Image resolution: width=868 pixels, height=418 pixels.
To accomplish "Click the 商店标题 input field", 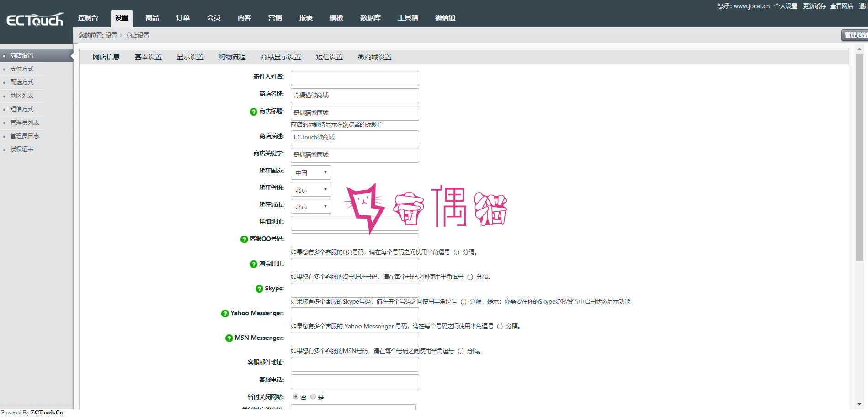I will pyautogui.click(x=355, y=113).
